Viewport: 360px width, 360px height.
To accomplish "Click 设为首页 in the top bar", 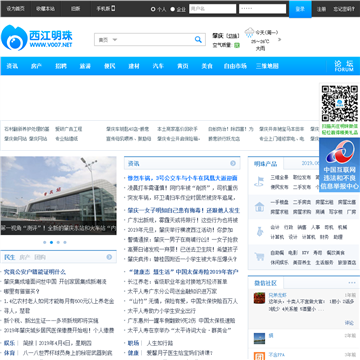I will pyautogui.click(x=16, y=9).
